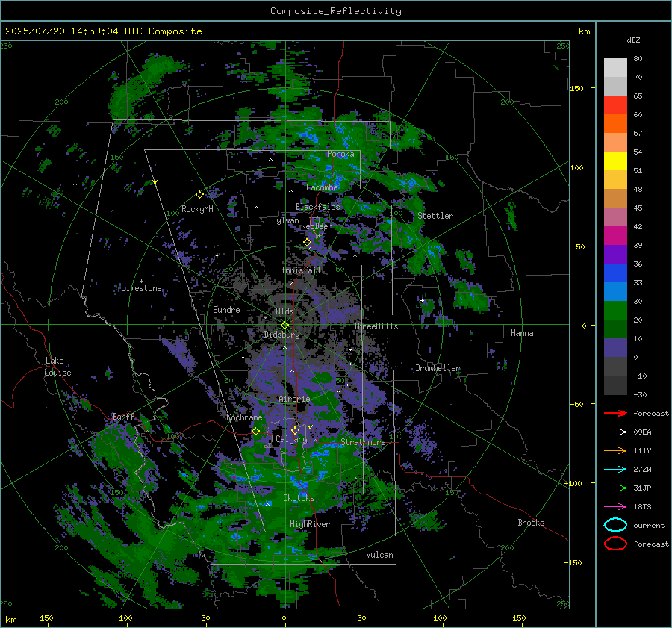This screenshot has height=628, width=672.
Task: Click the Innisfail city label
Action: point(302,270)
